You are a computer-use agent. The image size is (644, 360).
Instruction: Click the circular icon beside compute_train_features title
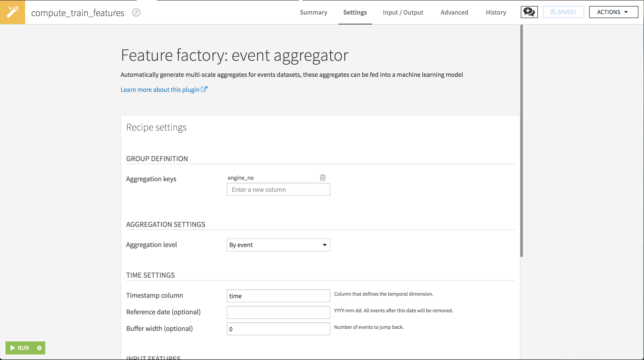pos(136,13)
